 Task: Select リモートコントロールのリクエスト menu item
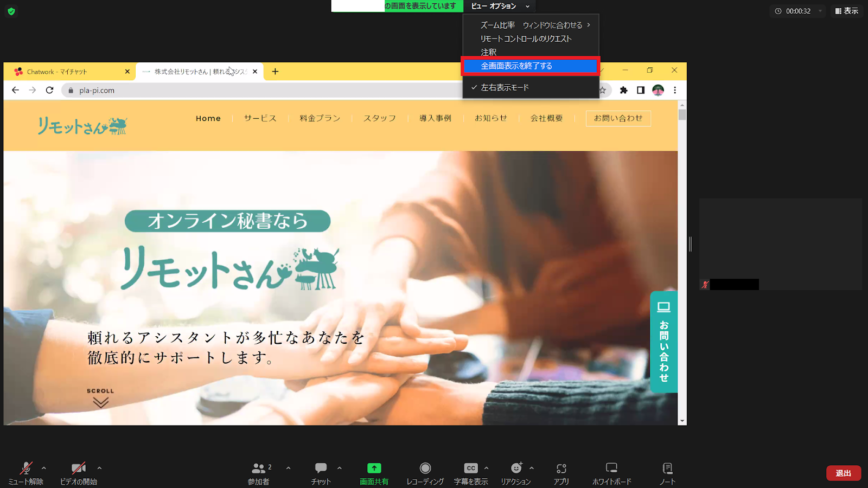[531, 38]
